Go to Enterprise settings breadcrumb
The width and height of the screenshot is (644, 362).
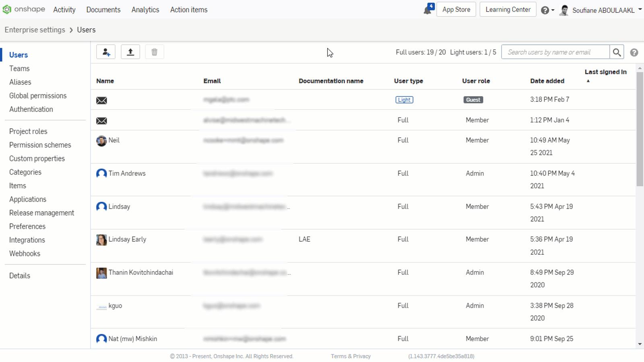pos(35,30)
